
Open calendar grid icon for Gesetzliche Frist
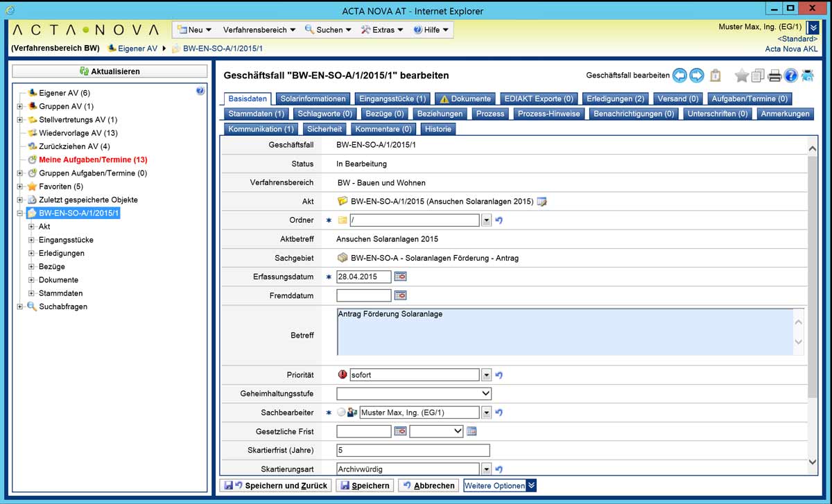[x=471, y=431]
